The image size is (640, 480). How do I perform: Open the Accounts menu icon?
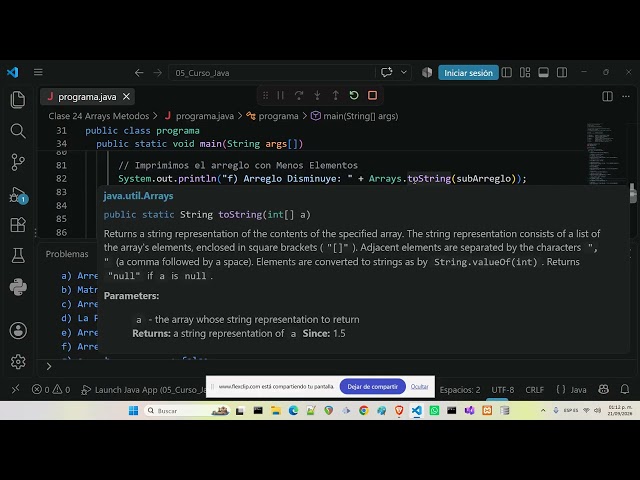[18, 331]
